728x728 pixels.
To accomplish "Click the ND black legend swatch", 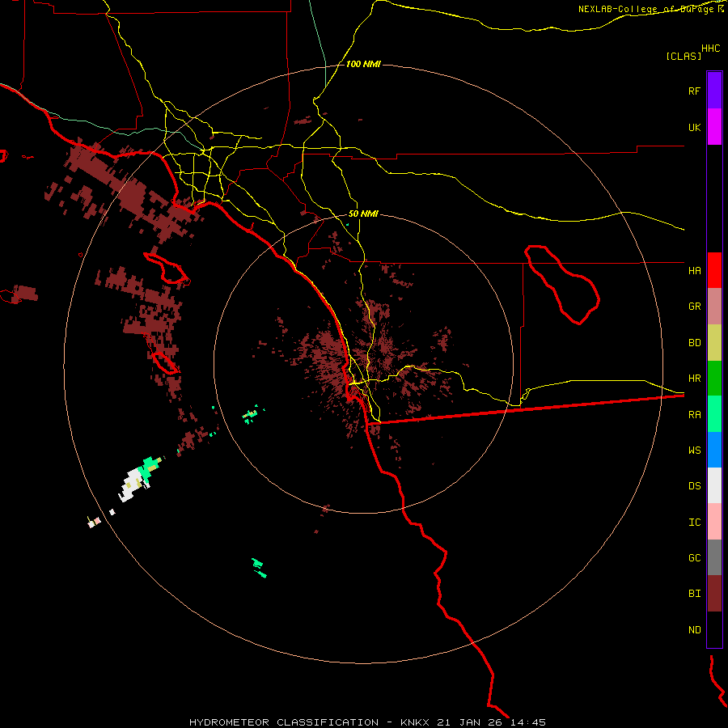I will click(714, 629).
